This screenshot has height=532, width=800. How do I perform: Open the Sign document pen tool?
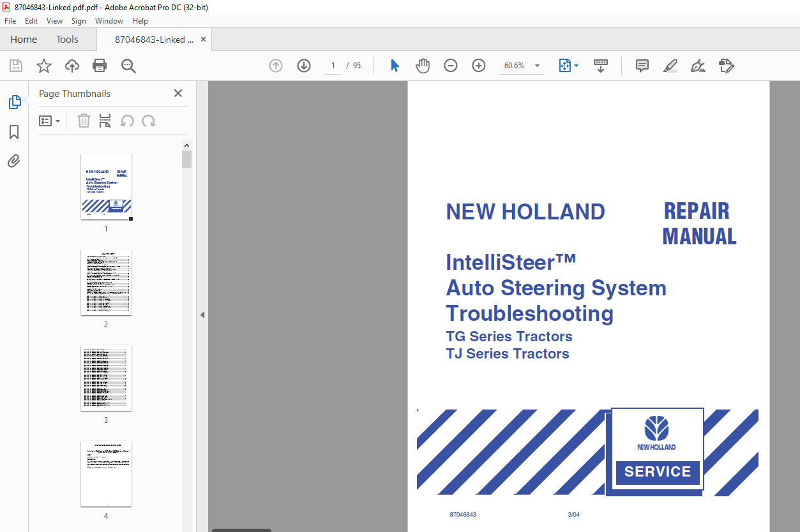pos(698,66)
